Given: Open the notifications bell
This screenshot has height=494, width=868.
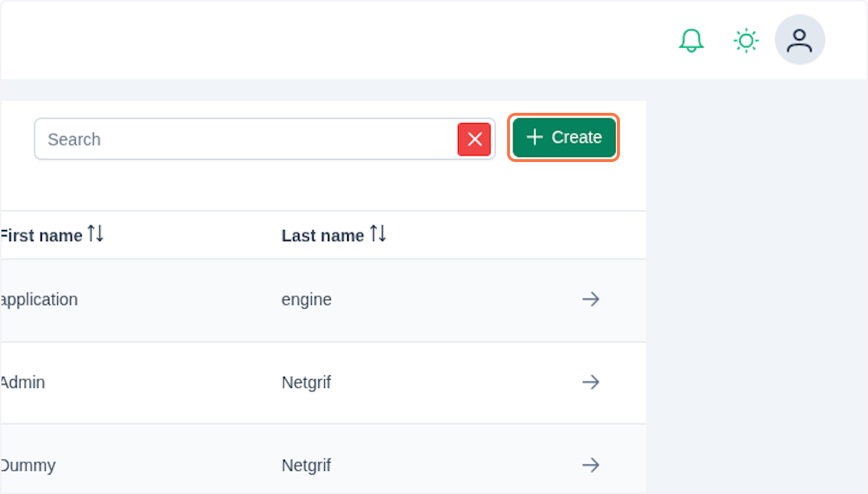Looking at the screenshot, I should pos(691,41).
